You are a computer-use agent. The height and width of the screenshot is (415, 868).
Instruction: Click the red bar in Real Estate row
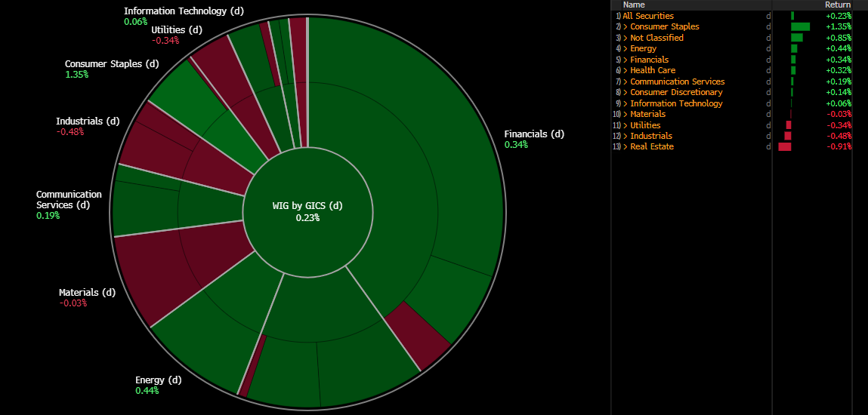point(784,146)
